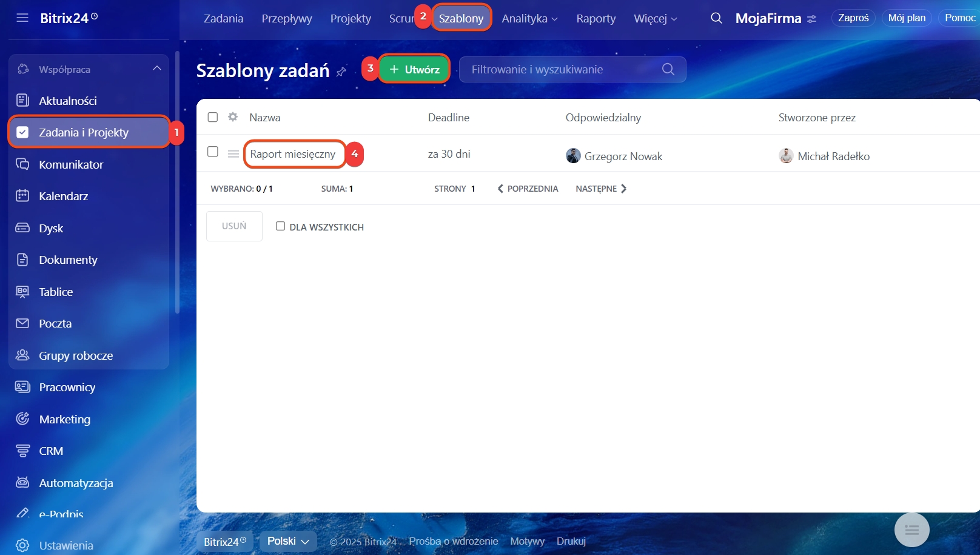Open the Polski language selector
This screenshot has width=980, height=555.
tap(288, 541)
